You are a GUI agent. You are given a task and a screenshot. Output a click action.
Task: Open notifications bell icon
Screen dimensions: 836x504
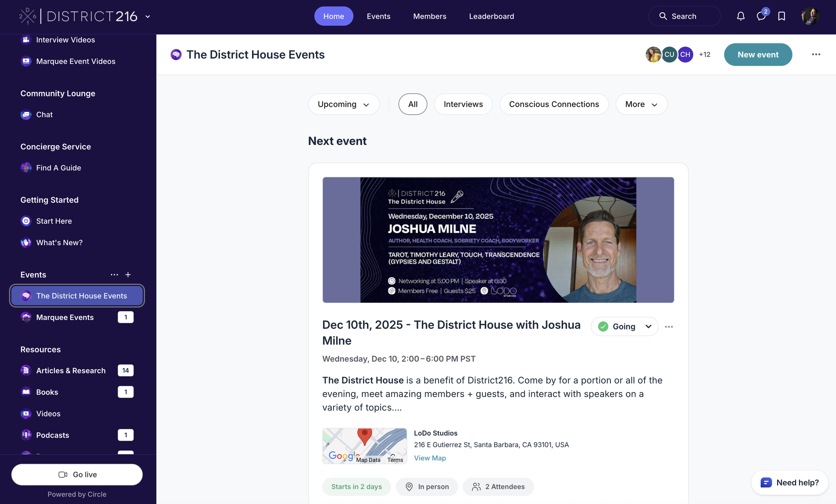click(741, 16)
